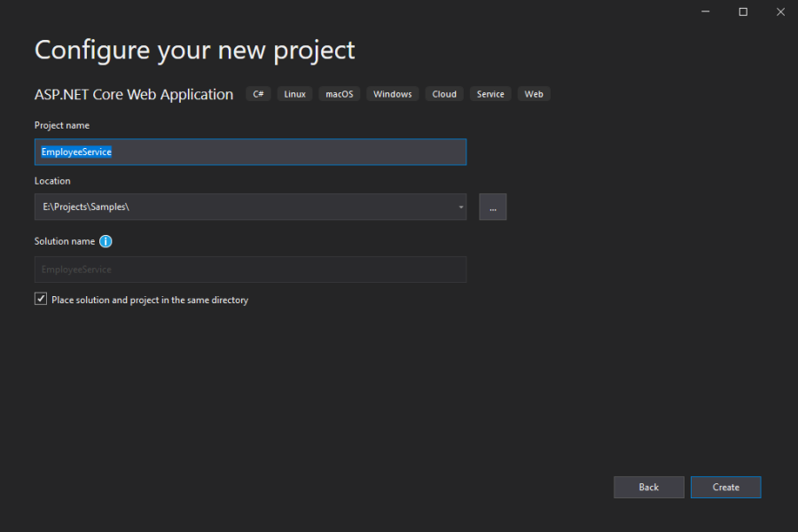This screenshot has height=532, width=798.
Task: Select the macOS tag
Action: (340, 94)
